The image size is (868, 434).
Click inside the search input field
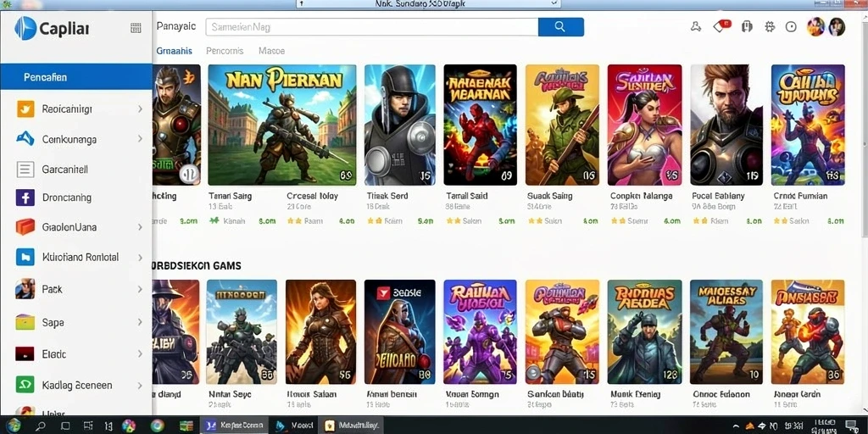tap(372, 26)
